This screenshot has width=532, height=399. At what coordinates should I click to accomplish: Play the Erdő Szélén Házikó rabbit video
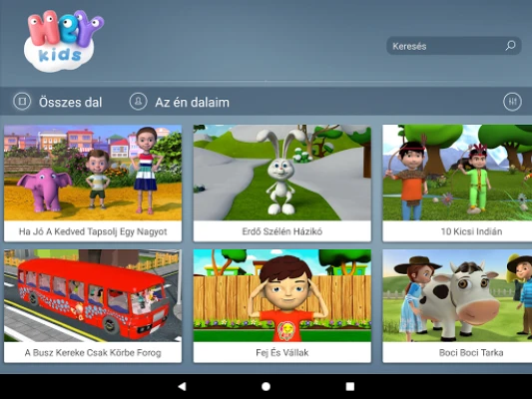pos(281,173)
